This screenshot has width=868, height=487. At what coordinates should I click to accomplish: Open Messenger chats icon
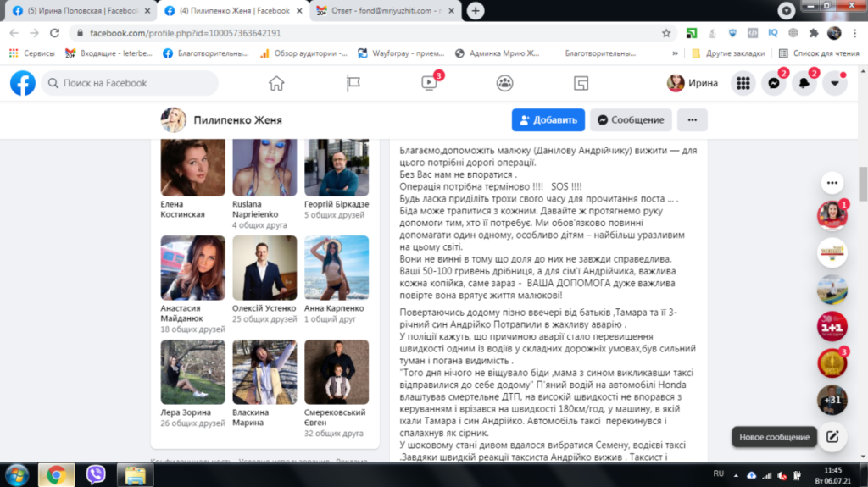click(x=773, y=83)
